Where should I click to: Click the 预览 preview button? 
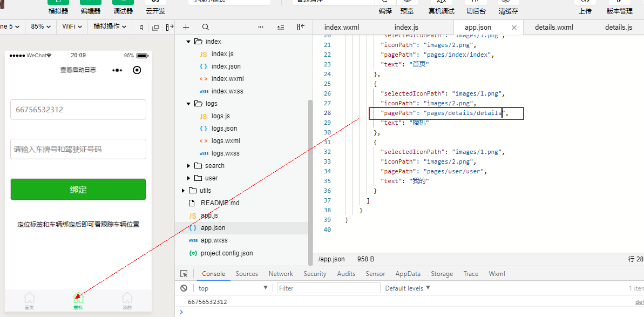(407, 8)
